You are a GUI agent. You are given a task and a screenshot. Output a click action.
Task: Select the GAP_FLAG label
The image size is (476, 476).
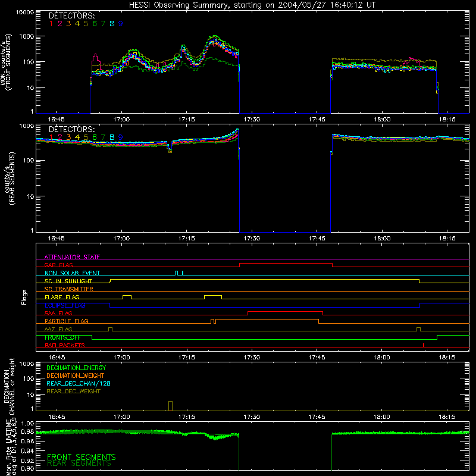(58, 265)
